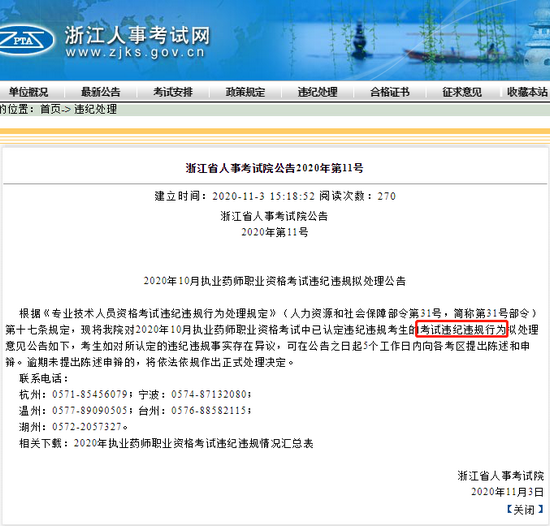Click the highlighted text 考试违纪违规行为
The image size is (550, 526).
click(462, 330)
